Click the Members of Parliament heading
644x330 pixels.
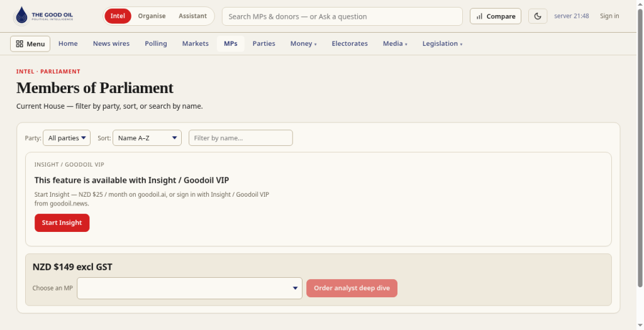tap(95, 88)
